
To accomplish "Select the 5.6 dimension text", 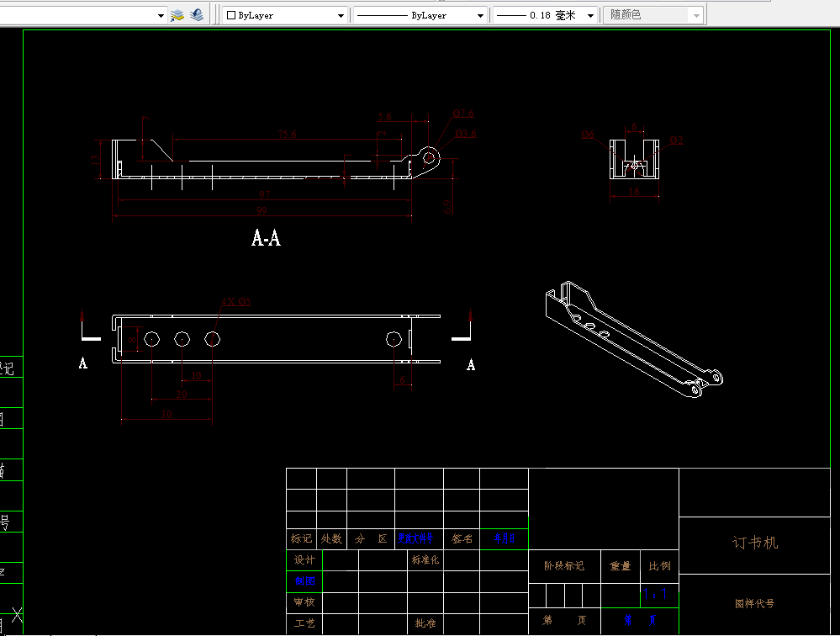I will 384,117.
